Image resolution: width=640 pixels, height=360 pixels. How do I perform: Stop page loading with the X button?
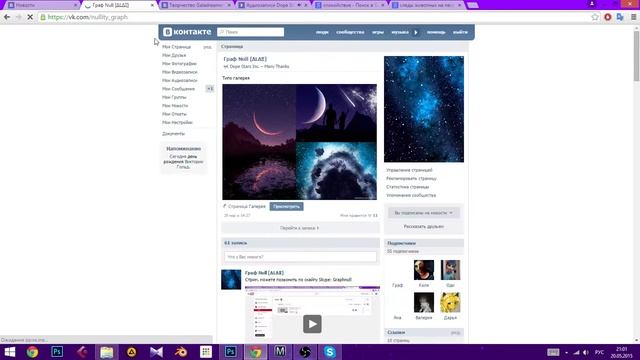point(30,17)
